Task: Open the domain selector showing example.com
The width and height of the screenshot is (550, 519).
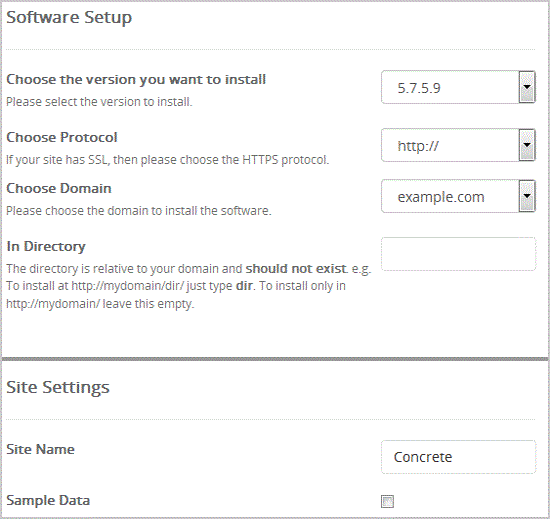Action: click(458, 196)
